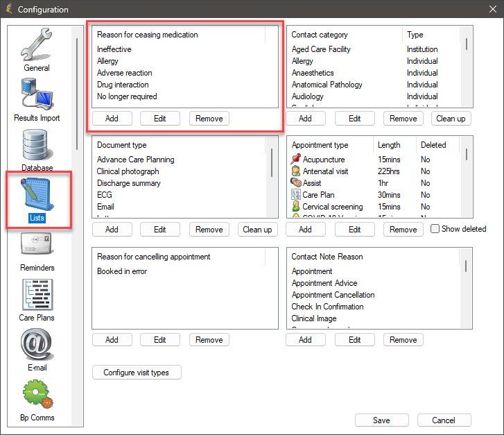The height and width of the screenshot is (435, 504).
Task: Open the E-mail @ icon
Action: [x=37, y=345]
